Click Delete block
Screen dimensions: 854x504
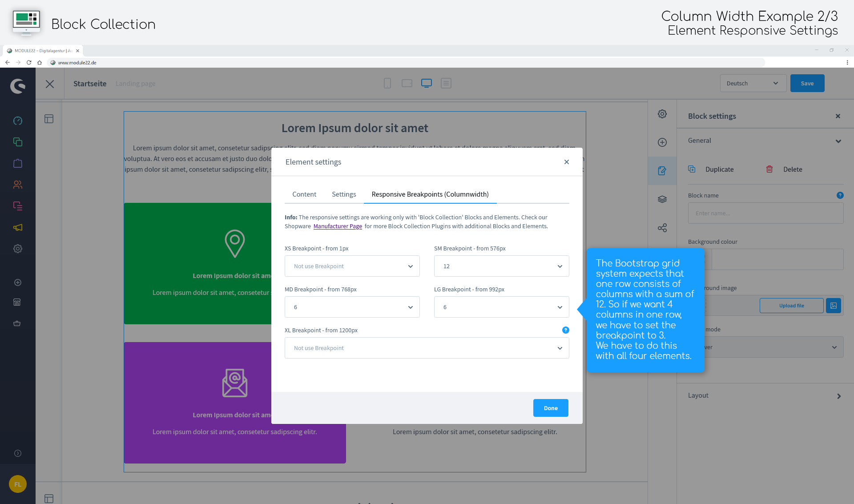784,169
